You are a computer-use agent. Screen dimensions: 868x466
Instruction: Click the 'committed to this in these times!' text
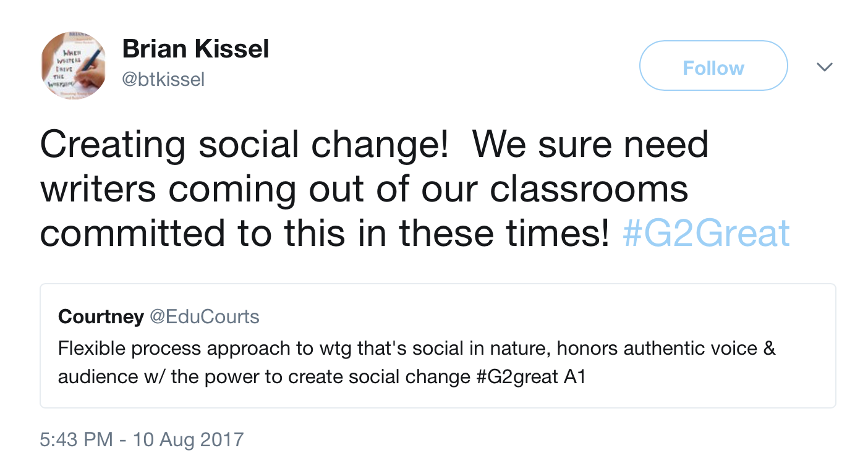pyautogui.click(x=325, y=233)
